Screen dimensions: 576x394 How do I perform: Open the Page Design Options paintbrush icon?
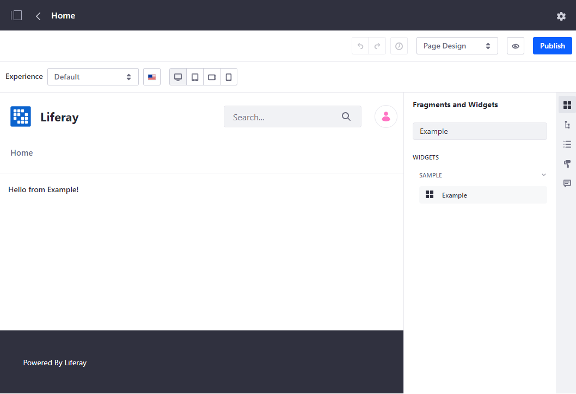[x=567, y=164]
